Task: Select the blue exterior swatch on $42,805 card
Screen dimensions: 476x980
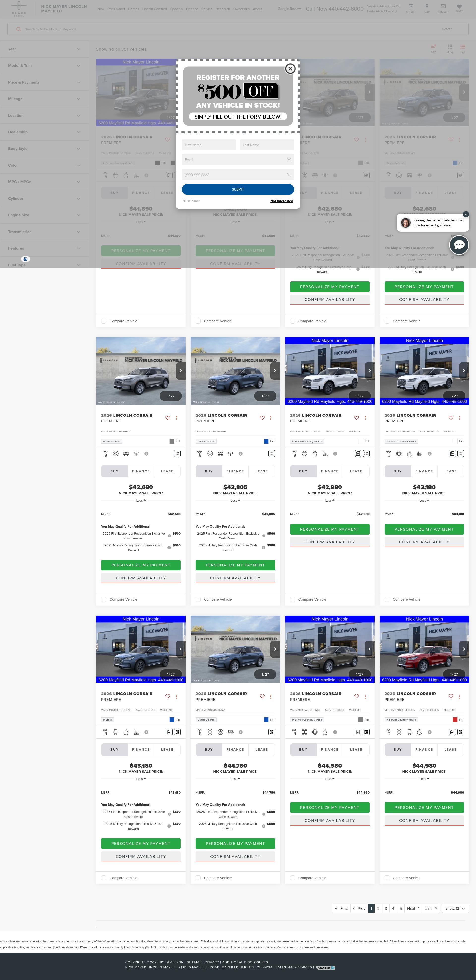Action: pos(266,441)
